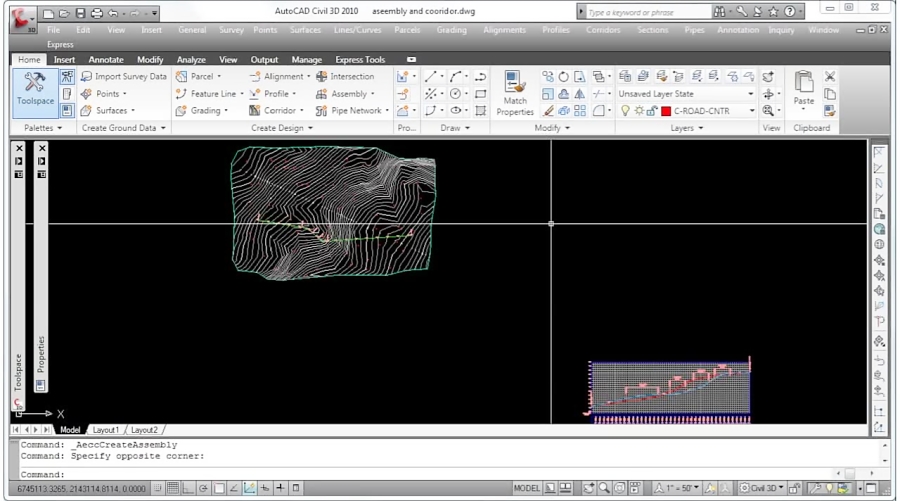Select the Line draw tool
Screen dimensions: 900x501
(430, 76)
